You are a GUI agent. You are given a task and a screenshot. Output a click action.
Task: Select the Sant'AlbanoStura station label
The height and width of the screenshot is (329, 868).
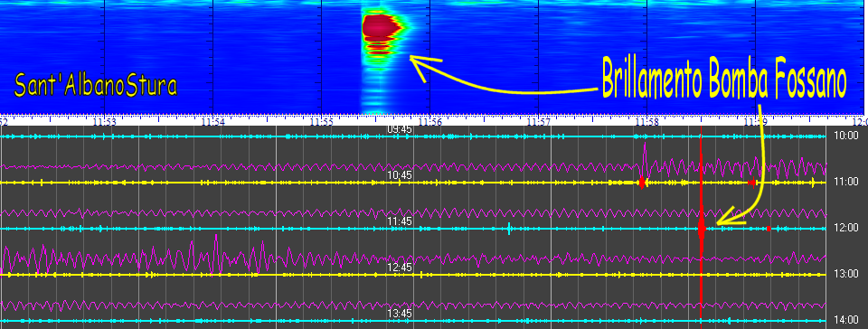(x=95, y=86)
